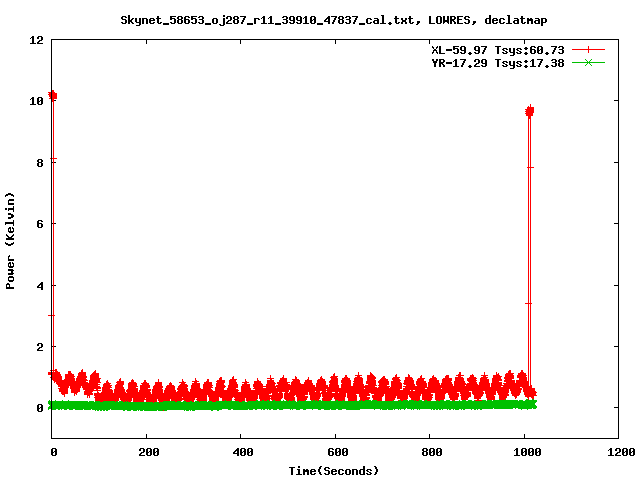640x480 pixels.
Task: Click y-axis tick label 12
Action: pos(36,40)
